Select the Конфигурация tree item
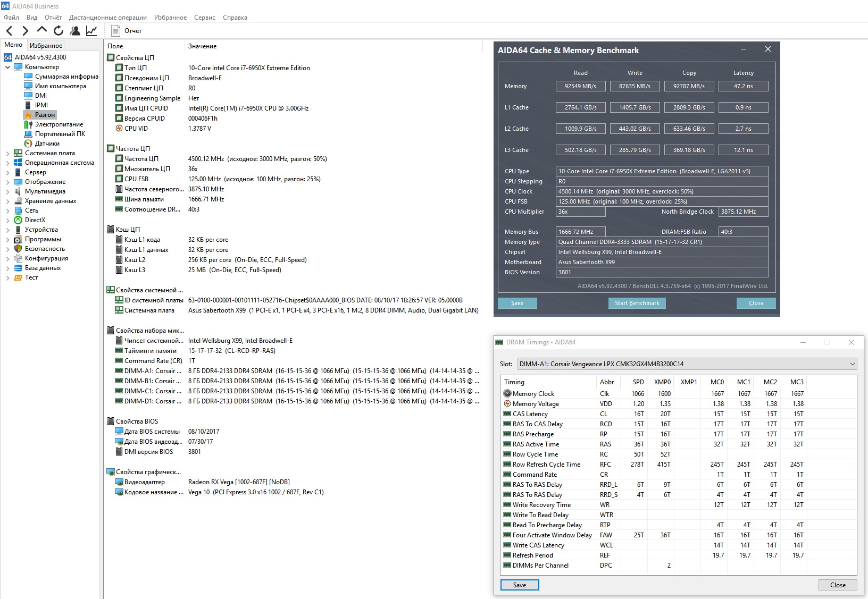868x599 pixels. 46,258
